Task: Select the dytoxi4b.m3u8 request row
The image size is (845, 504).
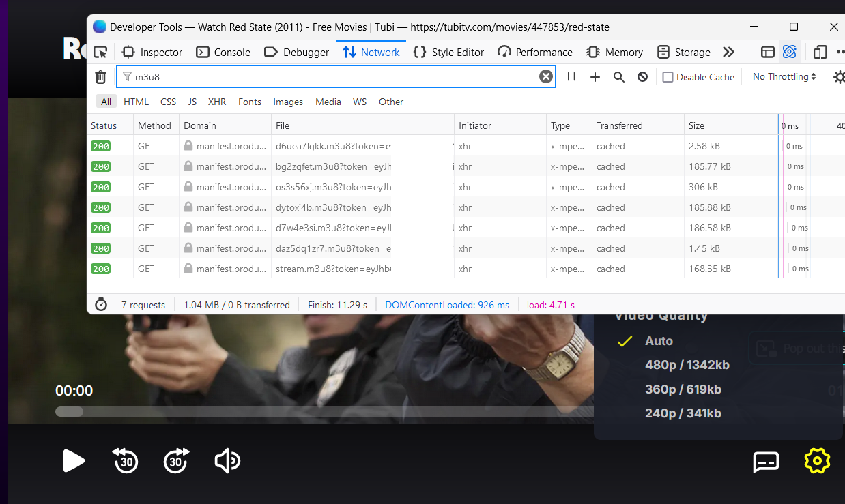Action: pyautogui.click(x=466, y=207)
